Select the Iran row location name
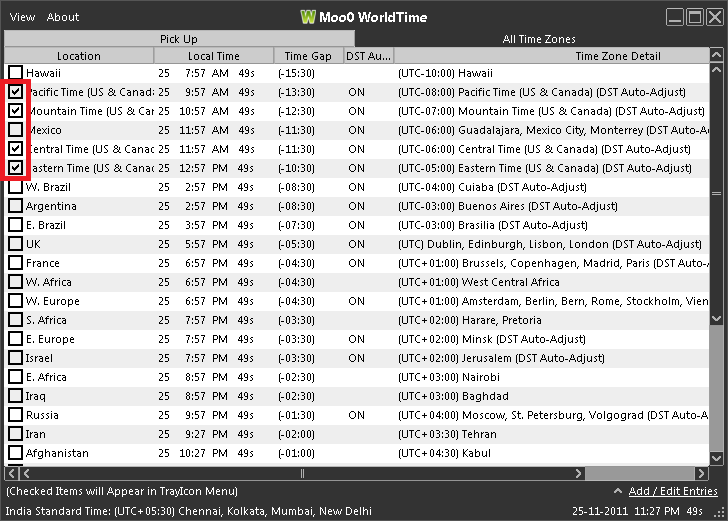 pyautogui.click(x=35, y=434)
